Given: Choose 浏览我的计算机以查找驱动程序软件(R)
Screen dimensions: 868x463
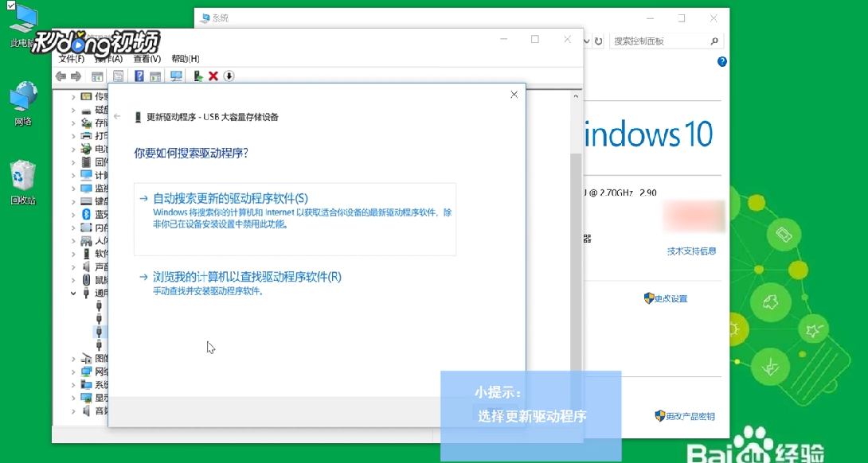Looking at the screenshot, I should click(247, 277).
